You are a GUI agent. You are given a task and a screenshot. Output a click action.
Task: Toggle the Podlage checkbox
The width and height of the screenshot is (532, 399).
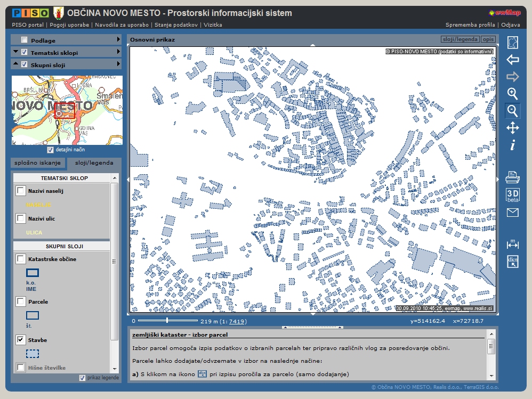(24, 40)
